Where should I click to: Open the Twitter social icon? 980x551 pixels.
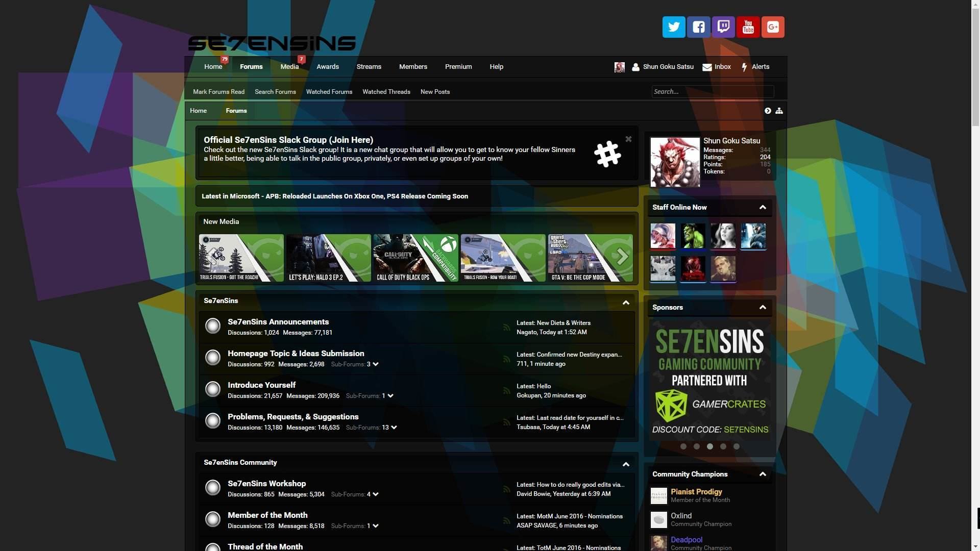pos(674,27)
